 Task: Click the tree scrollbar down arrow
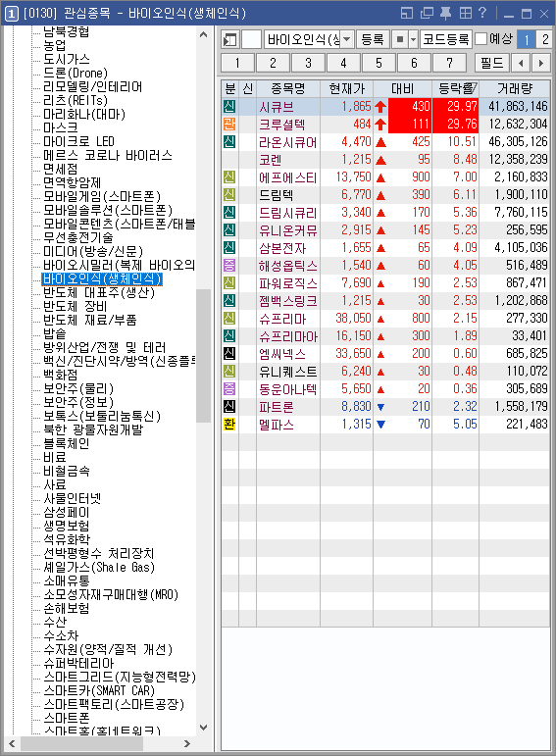point(204,728)
